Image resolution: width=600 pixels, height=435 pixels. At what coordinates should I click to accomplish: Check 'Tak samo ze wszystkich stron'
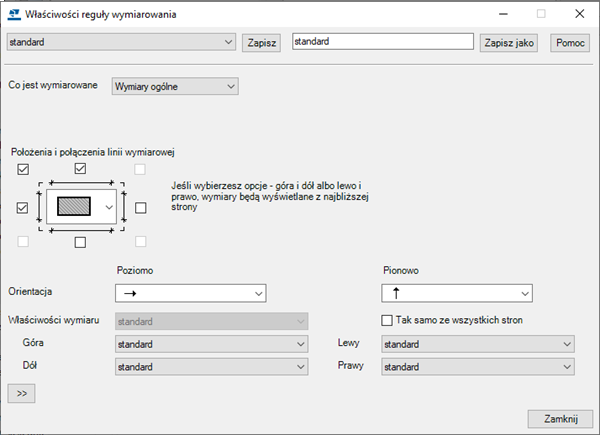(x=388, y=320)
